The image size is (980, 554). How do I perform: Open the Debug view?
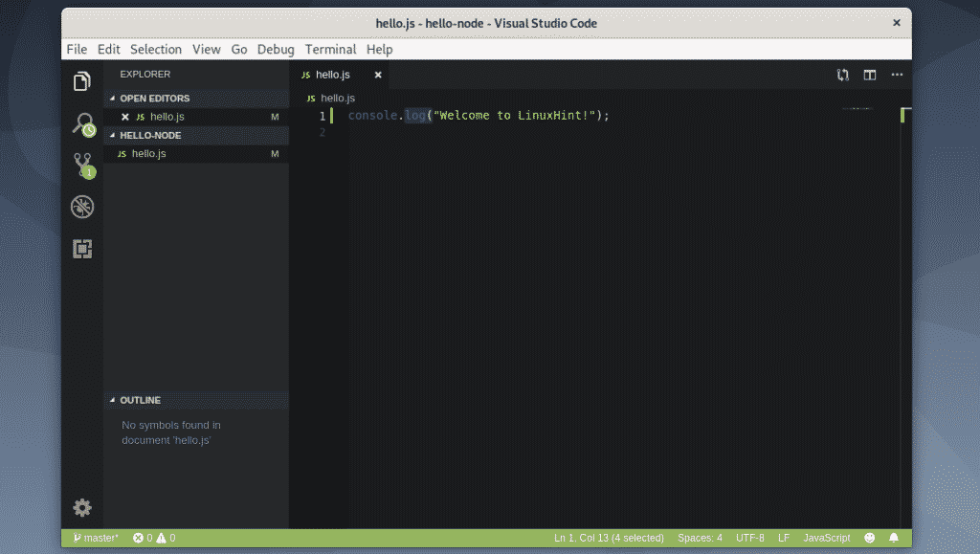82,206
